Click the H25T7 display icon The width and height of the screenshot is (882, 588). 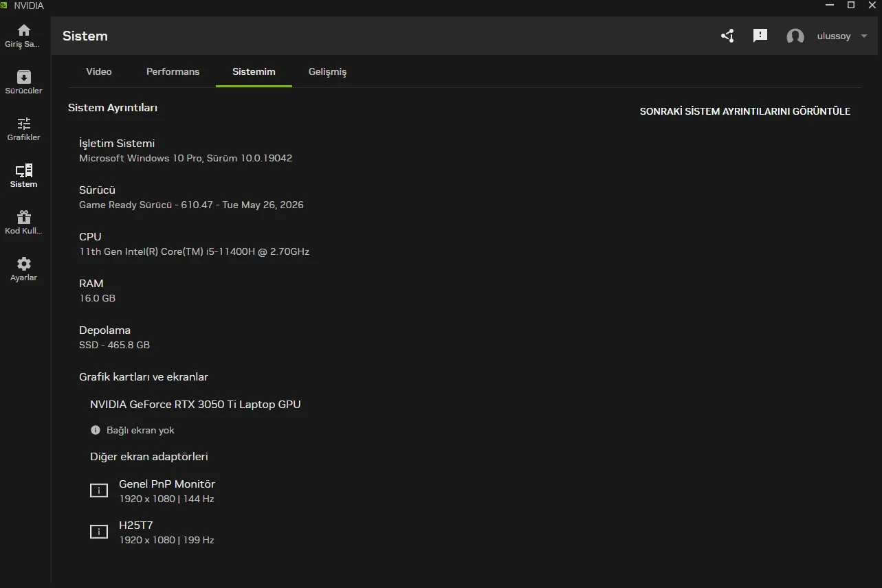click(x=99, y=532)
